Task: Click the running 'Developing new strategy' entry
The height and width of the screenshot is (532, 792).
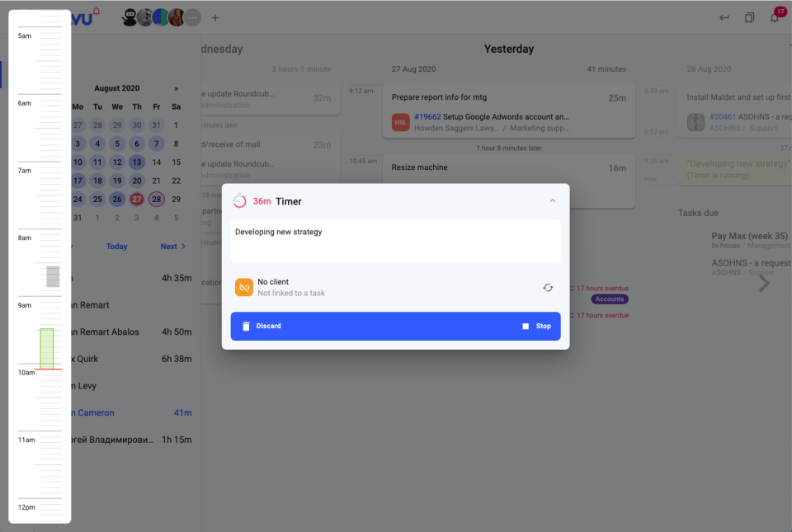Action: click(735, 170)
